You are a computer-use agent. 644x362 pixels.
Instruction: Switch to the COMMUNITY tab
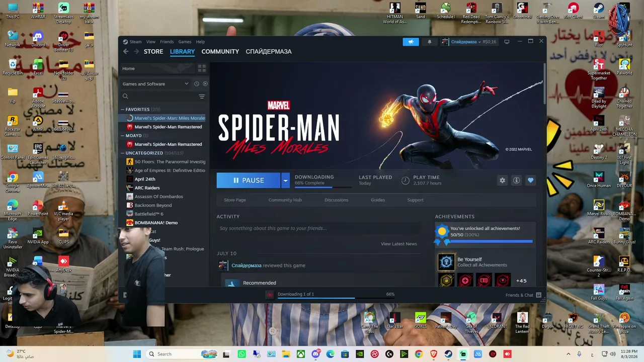click(220, 51)
